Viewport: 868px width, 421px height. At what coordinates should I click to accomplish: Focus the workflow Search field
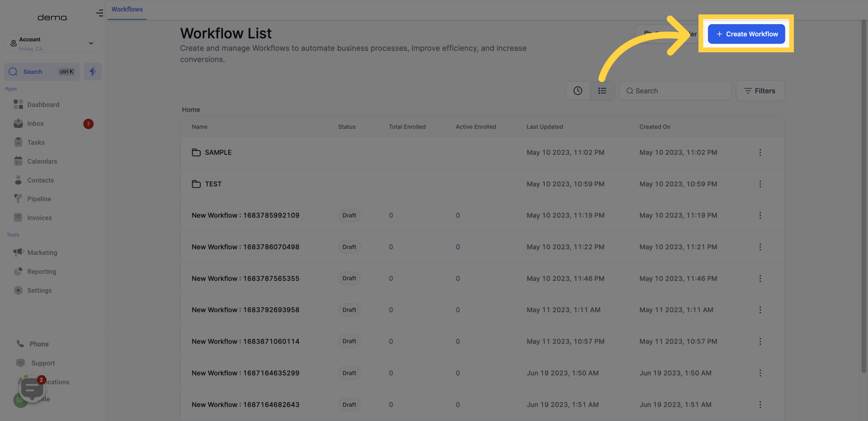675,91
